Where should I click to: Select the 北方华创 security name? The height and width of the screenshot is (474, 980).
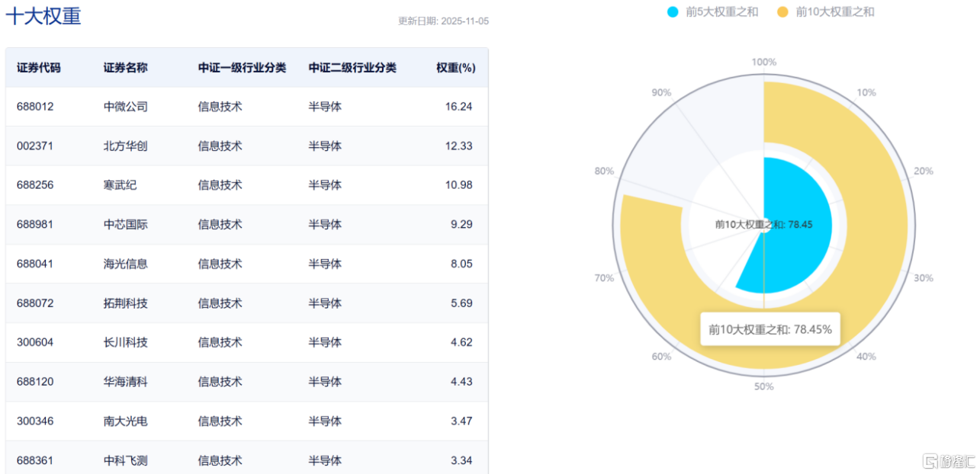[x=125, y=146]
